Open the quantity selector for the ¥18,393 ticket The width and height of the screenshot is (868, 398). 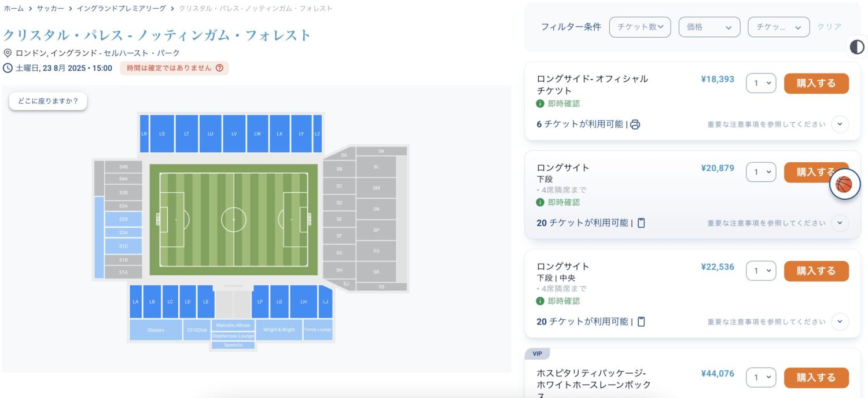(761, 83)
